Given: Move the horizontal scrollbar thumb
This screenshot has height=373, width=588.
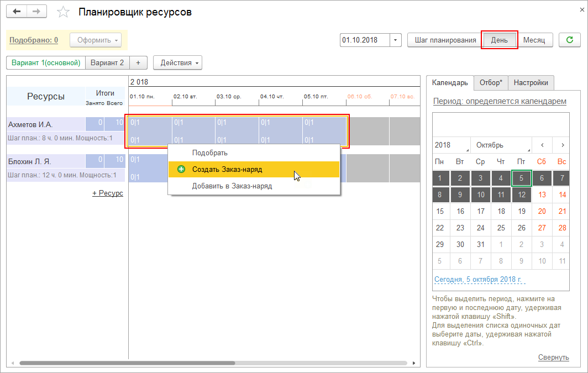Looking at the screenshot, I should (x=127, y=363).
